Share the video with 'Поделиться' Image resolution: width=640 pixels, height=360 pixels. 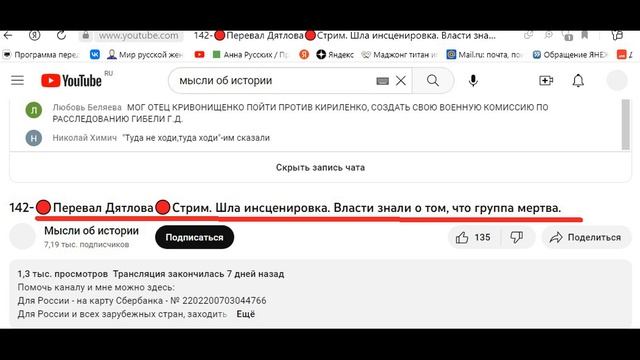(586, 237)
